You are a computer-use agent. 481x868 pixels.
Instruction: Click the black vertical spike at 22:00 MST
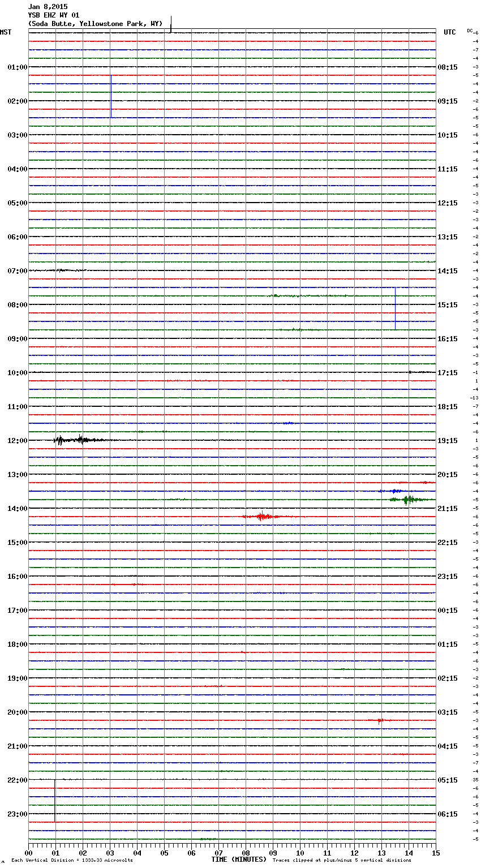tap(55, 801)
